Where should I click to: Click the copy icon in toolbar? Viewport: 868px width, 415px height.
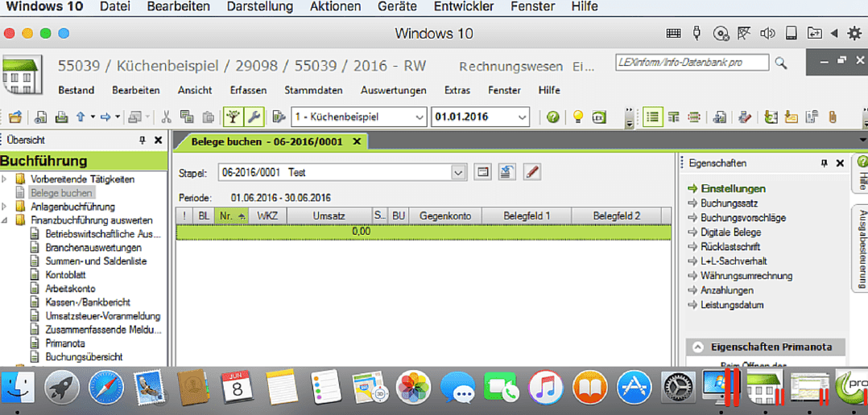187,117
